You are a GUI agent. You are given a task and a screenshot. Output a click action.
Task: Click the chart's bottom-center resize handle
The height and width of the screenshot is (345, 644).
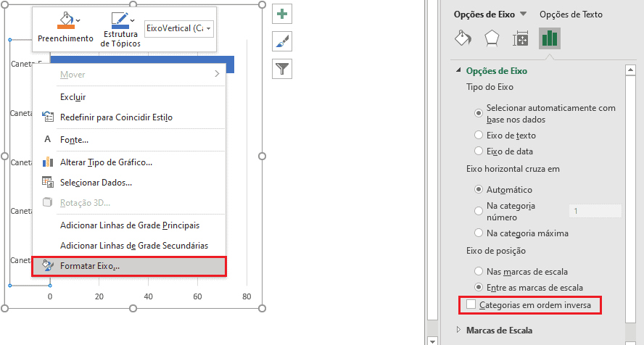133,308
